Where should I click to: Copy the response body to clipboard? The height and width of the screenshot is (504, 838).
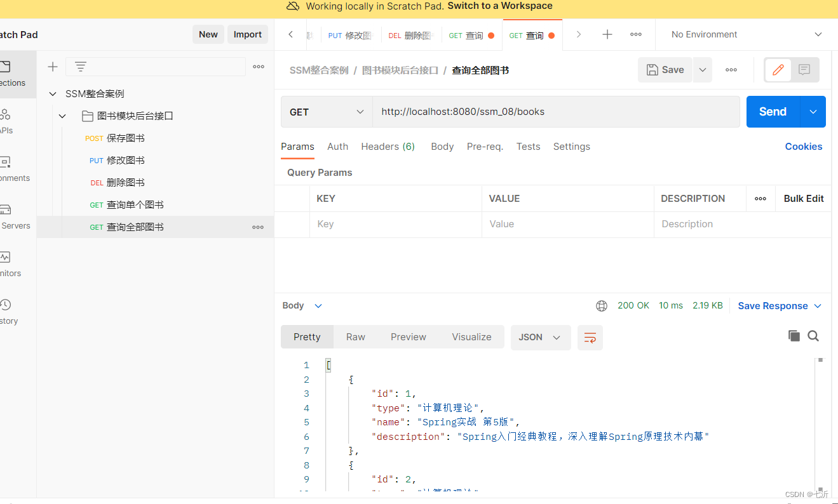[x=794, y=335]
